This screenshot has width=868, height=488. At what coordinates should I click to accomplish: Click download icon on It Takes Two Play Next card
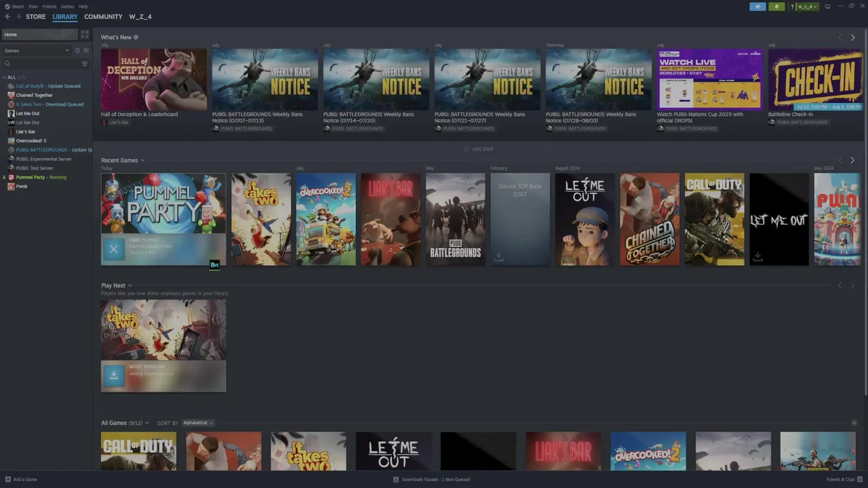click(x=114, y=375)
